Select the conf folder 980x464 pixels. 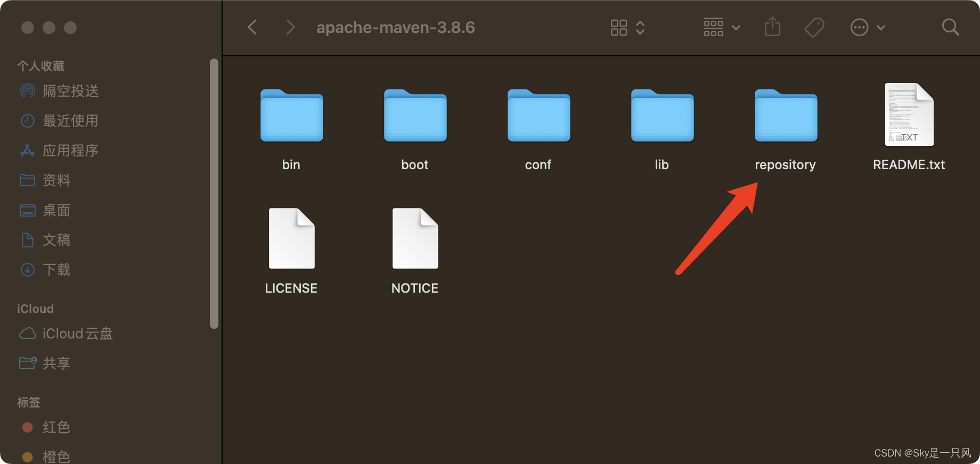[538, 115]
